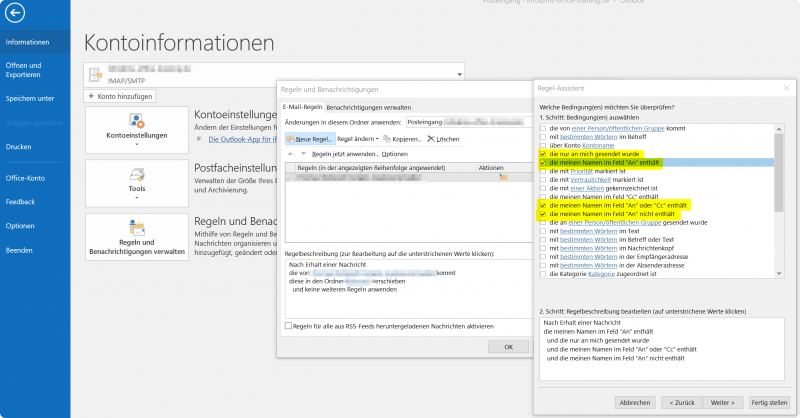The width and height of the screenshot is (800, 418).
Task: Click the Kontoeinstellungen person-gear icon
Action: point(137,121)
